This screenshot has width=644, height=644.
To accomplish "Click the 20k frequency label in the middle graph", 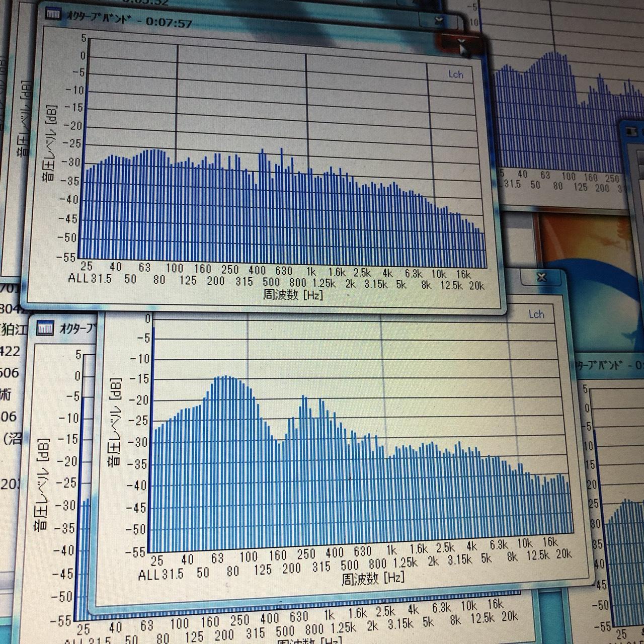I will pyautogui.click(x=563, y=554).
